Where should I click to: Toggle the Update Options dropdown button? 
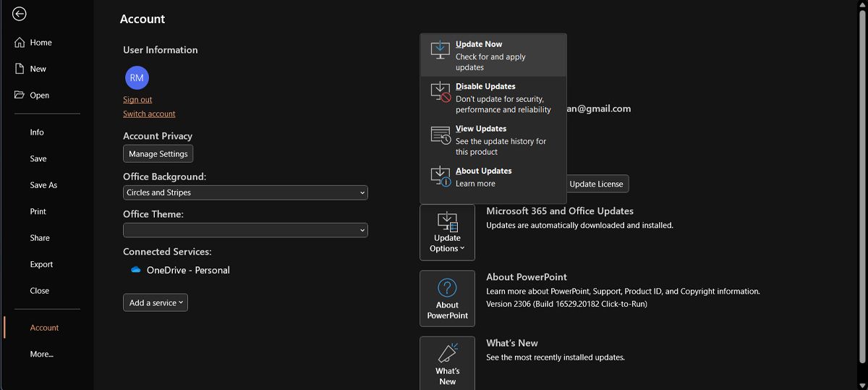pos(447,232)
